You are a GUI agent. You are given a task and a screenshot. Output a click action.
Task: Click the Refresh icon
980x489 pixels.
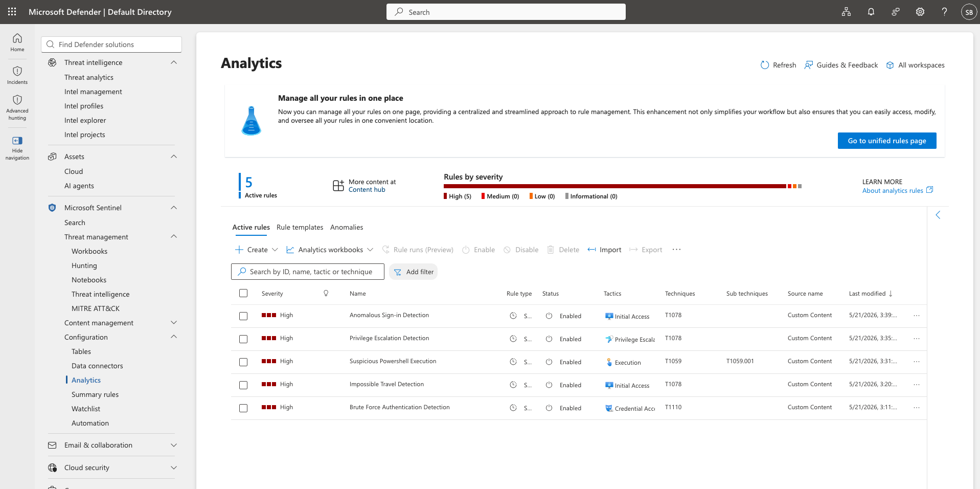pos(765,65)
